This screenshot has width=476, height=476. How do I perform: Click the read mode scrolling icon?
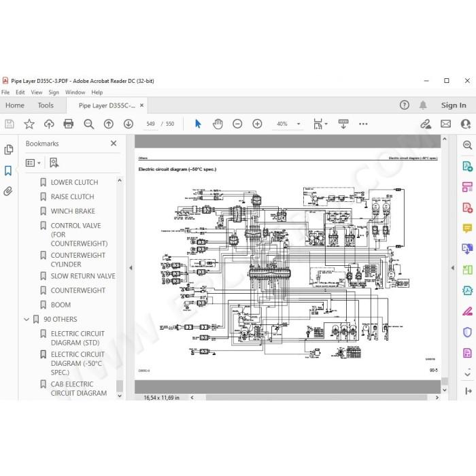point(343,124)
